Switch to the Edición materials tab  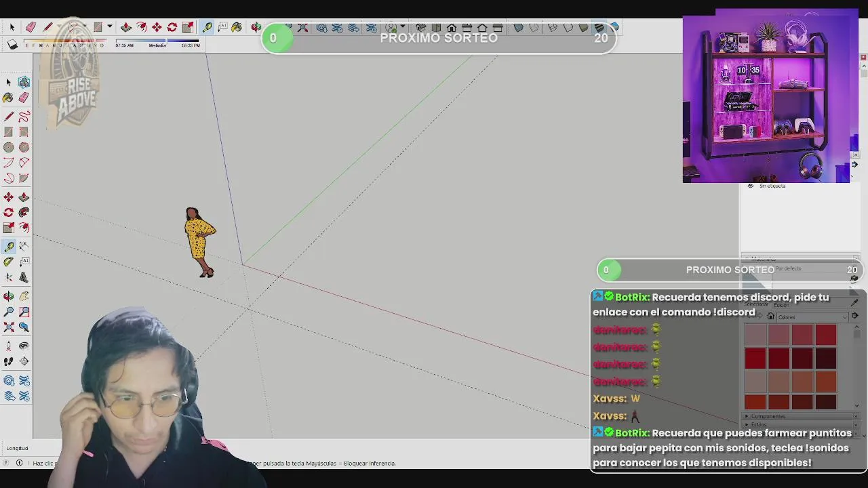(x=781, y=305)
